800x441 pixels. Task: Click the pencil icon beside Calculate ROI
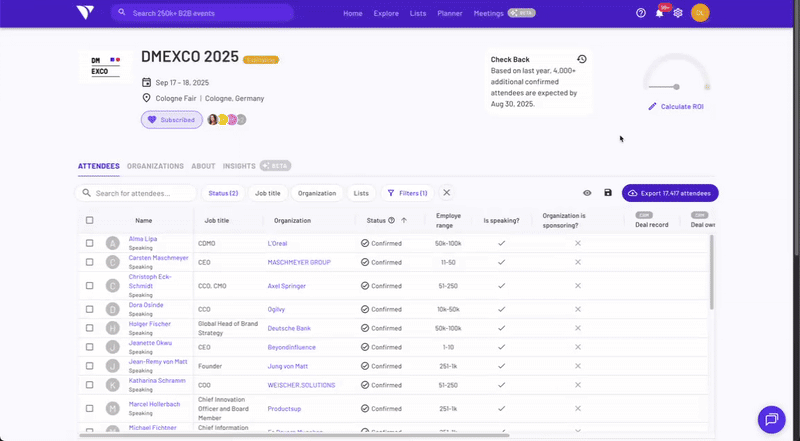[x=652, y=107]
